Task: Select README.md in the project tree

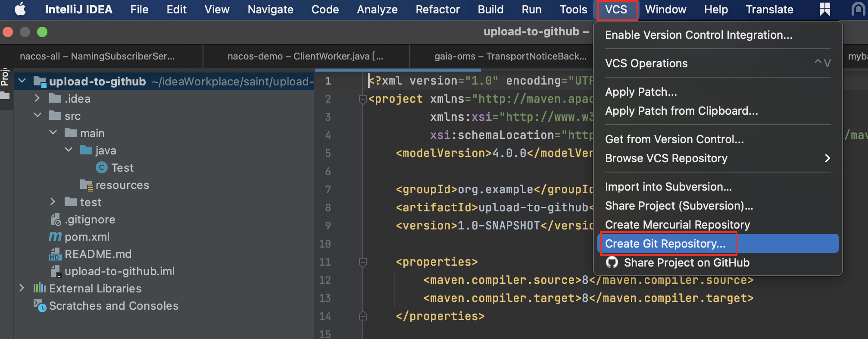Action: click(x=98, y=254)
